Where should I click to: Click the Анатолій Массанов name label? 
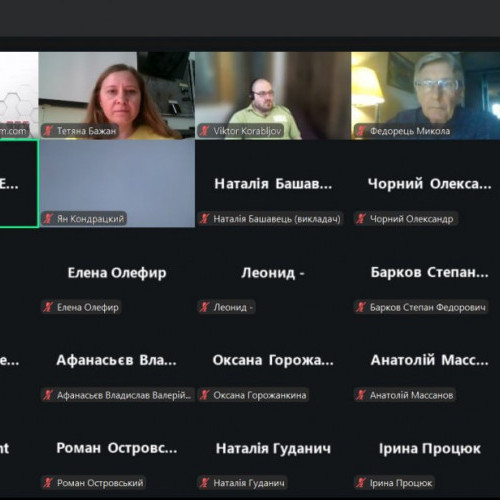pos(411,395)
